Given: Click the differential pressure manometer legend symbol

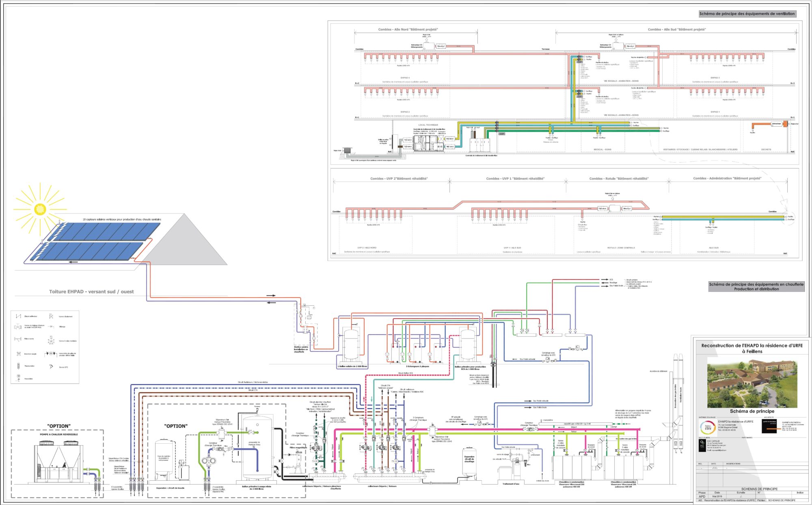Looking at the screenshot, I should click(x=51, y=354).
